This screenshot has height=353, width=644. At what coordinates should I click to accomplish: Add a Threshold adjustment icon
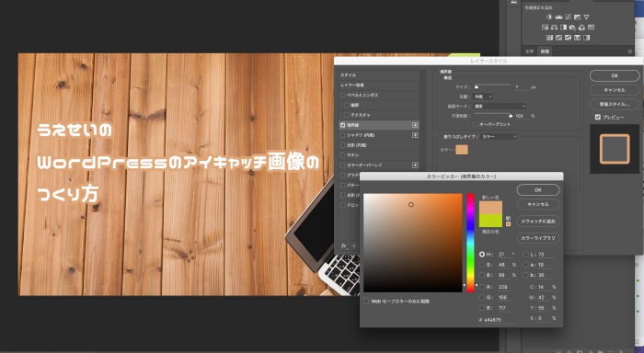pyautogui.click(x=568, y=38)
